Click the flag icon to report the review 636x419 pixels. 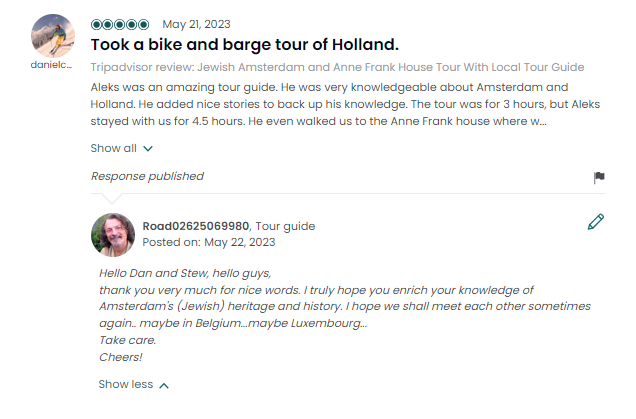click(x=599, y=177)
